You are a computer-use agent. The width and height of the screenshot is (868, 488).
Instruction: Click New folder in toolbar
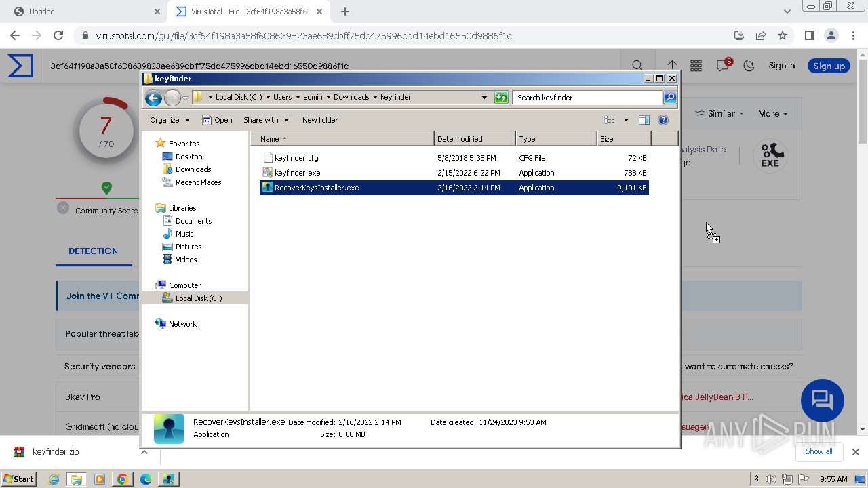pos(320,120)
